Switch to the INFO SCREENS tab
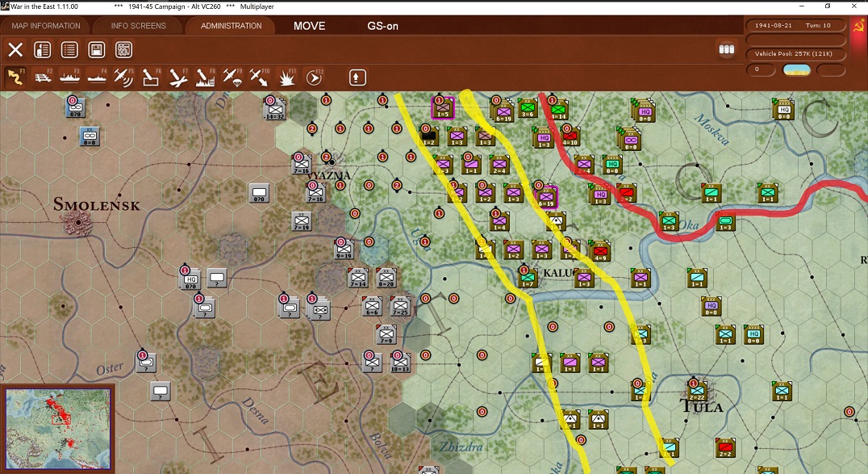Screen dimensions: 868x474 (x=139, y=26)
